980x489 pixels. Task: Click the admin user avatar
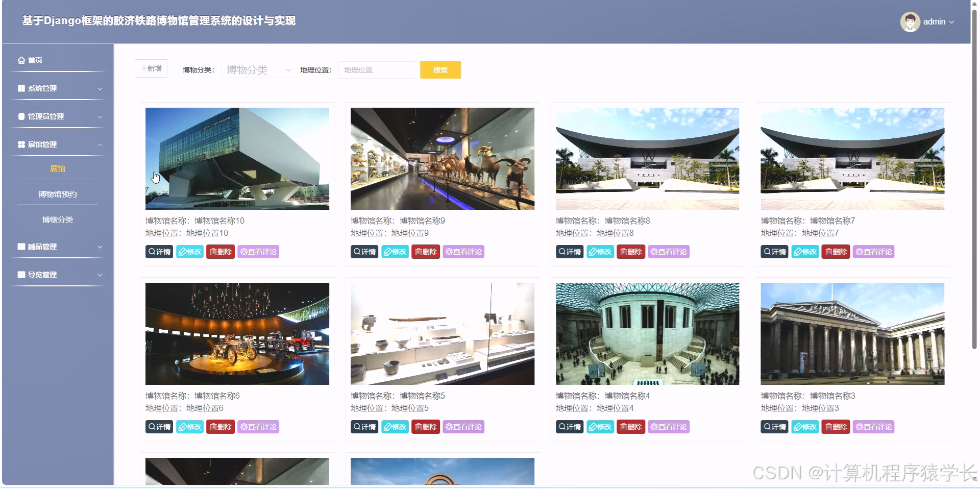pos(910,21)
